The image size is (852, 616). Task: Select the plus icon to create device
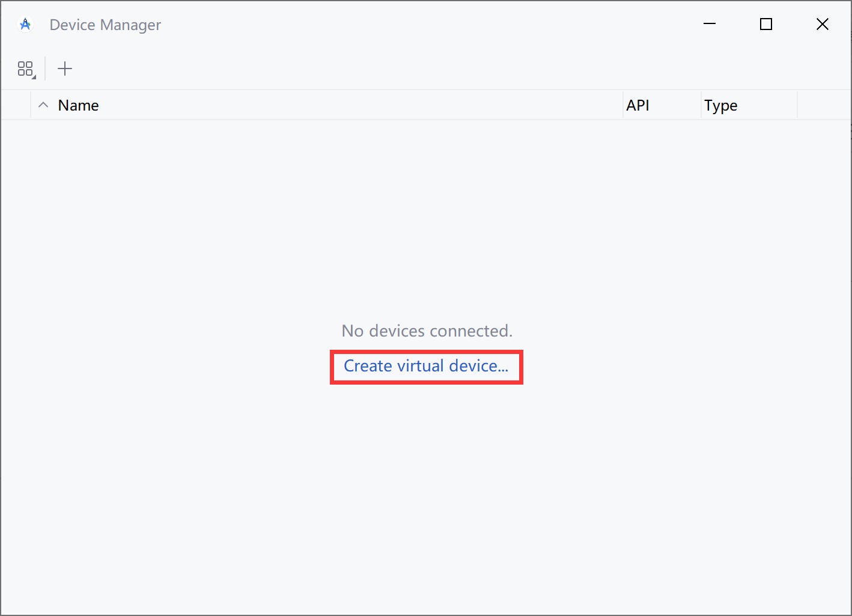click(64, 68)
